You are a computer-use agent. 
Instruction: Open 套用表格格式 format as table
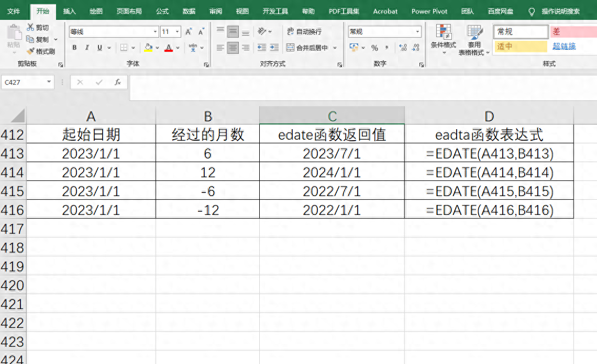click(473, 40)
